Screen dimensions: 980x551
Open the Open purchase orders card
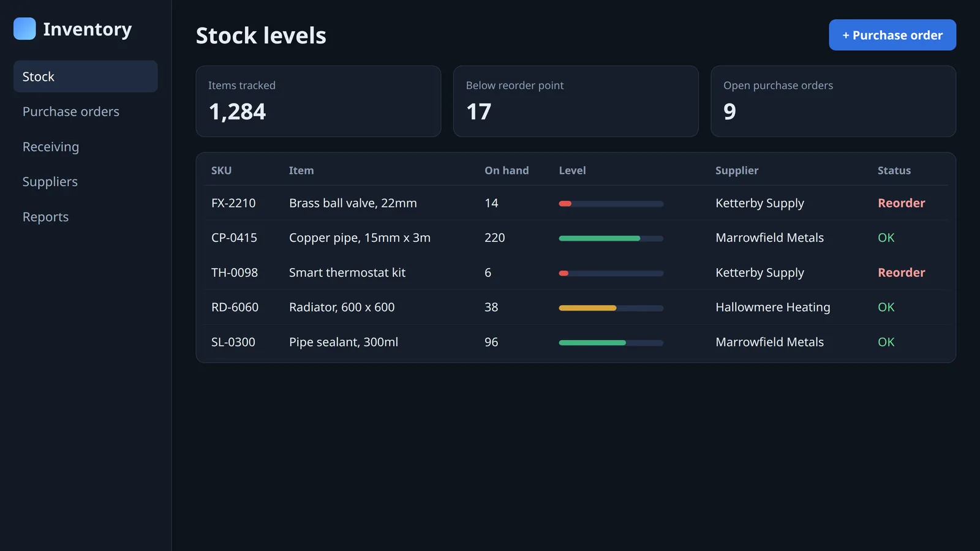833,101
